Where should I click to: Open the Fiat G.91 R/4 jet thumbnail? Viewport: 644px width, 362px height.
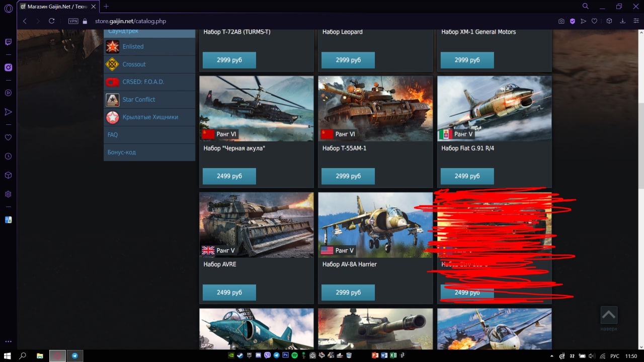495,109
